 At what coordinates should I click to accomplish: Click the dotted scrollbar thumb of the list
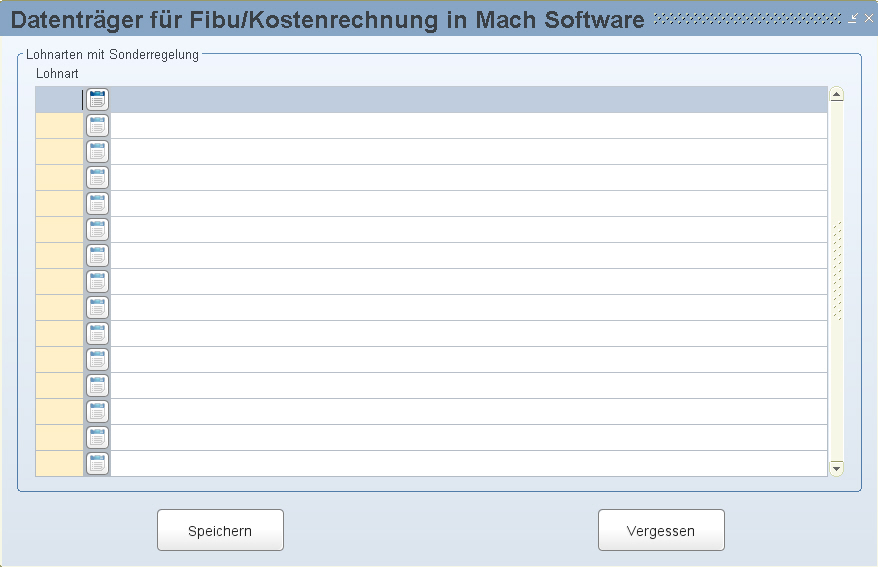[837, 271]
